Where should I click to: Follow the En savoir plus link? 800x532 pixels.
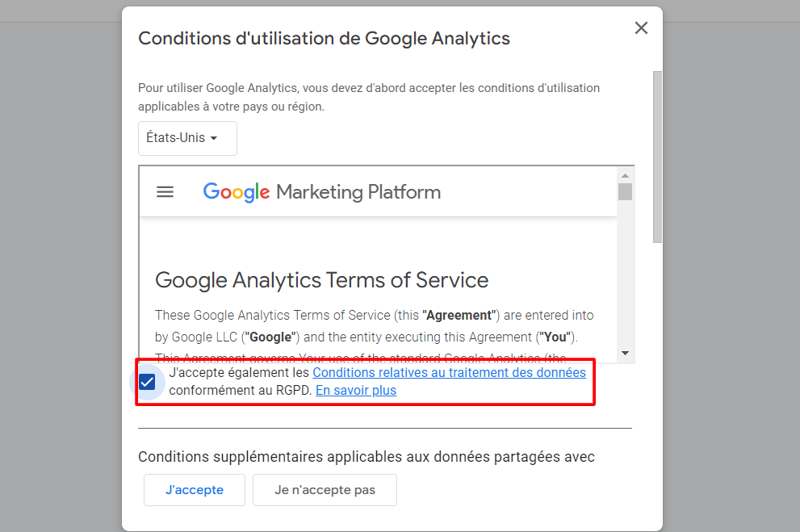pyautogui.click(x=356, y=390)
